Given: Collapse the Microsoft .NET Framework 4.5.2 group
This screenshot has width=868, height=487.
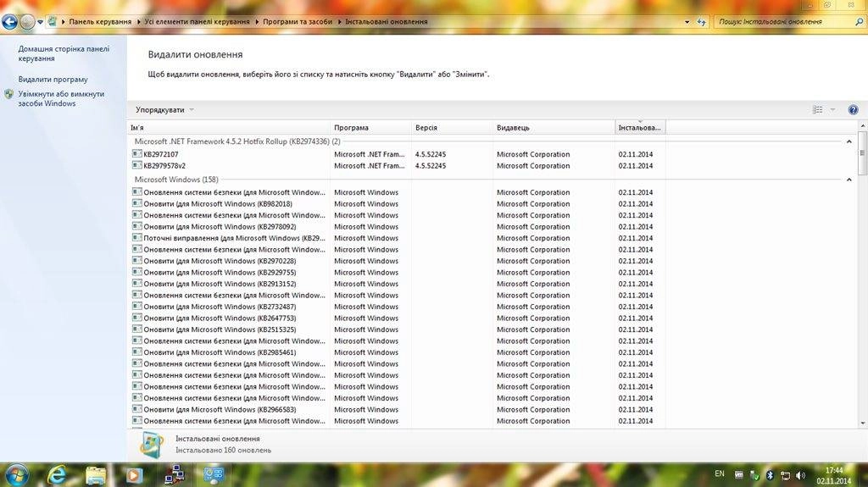Looking at the screenshot, I should 849,142.
